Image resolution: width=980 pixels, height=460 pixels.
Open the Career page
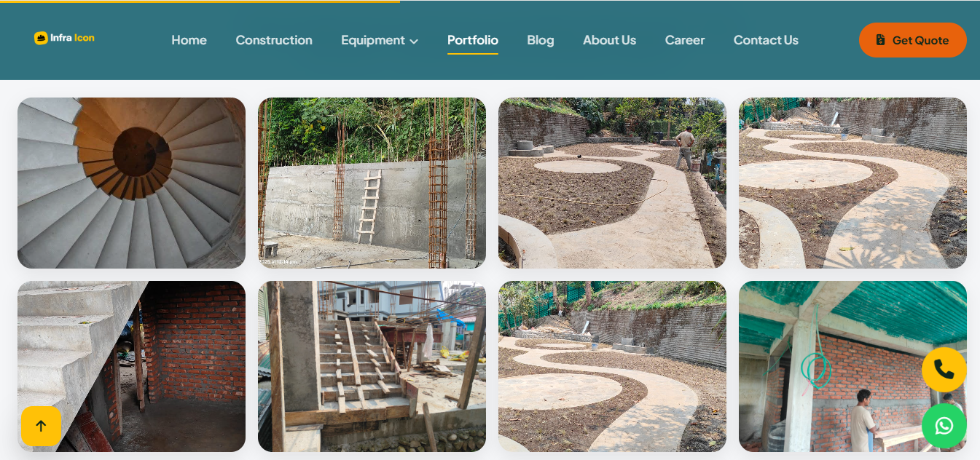point(685,40)
